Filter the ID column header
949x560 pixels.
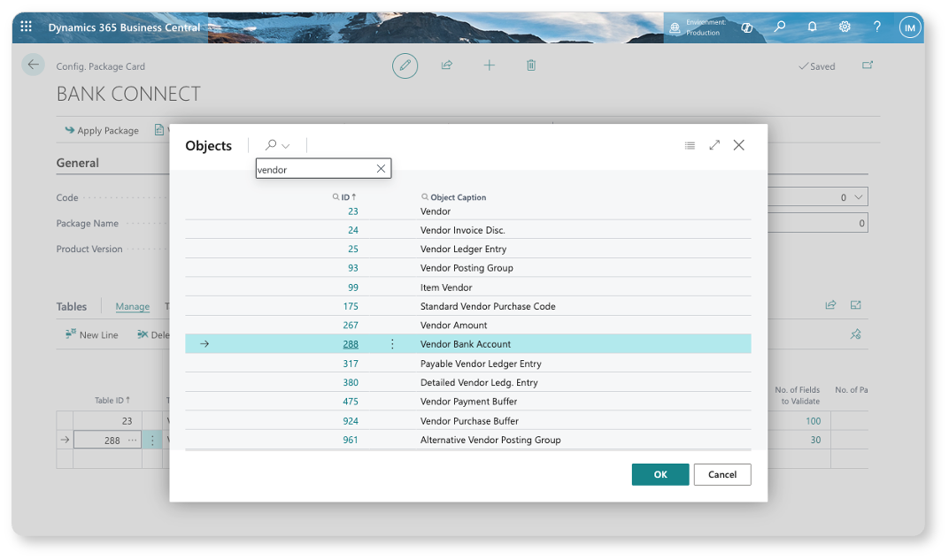click(x=344, y=197)
